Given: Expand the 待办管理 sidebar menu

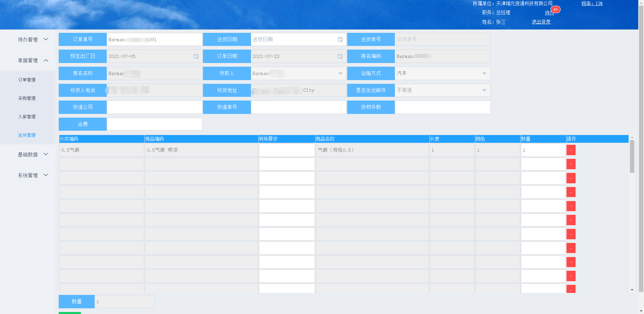Looking at the screenshot, I should tap(33, 40).
